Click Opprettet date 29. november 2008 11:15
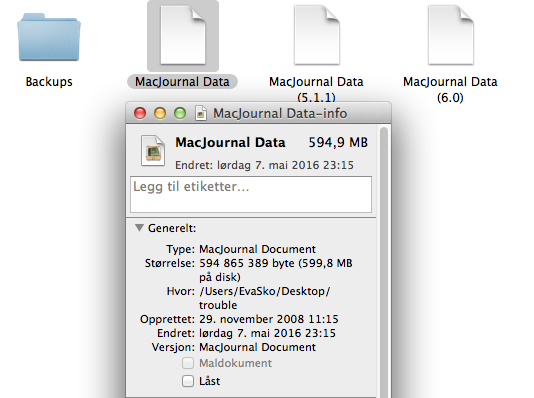The image size is (534, 398). tap(269, 319)
